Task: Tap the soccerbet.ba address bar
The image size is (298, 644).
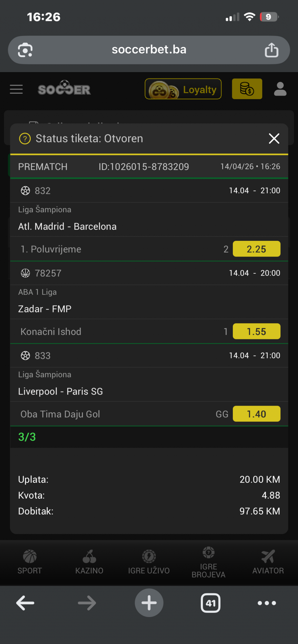Action: [x=149, y=50]
